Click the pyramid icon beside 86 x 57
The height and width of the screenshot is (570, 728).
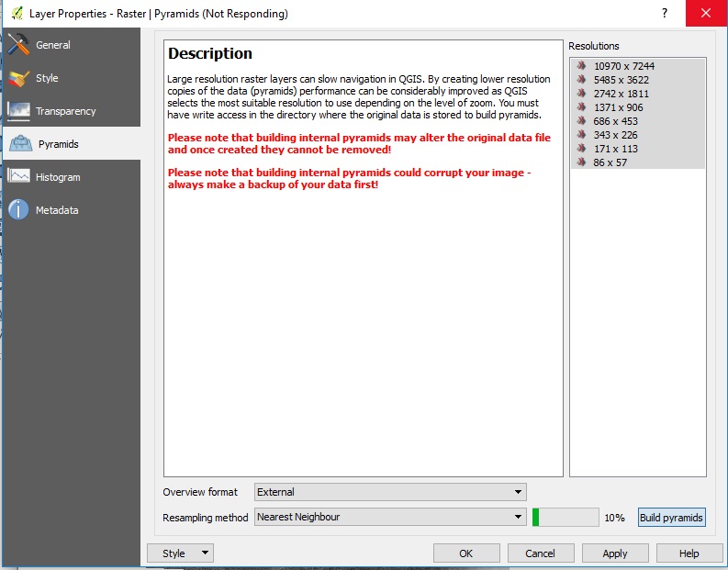click(581, 162)
